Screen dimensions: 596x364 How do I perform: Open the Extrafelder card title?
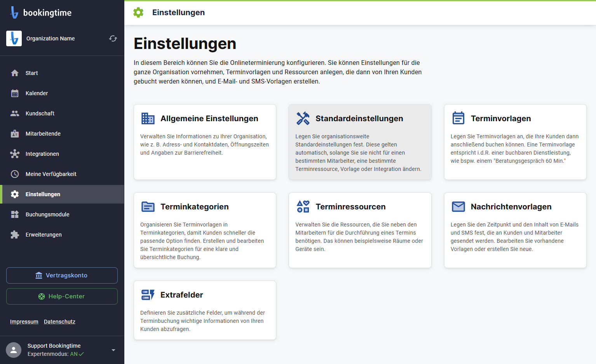(181, 295)
